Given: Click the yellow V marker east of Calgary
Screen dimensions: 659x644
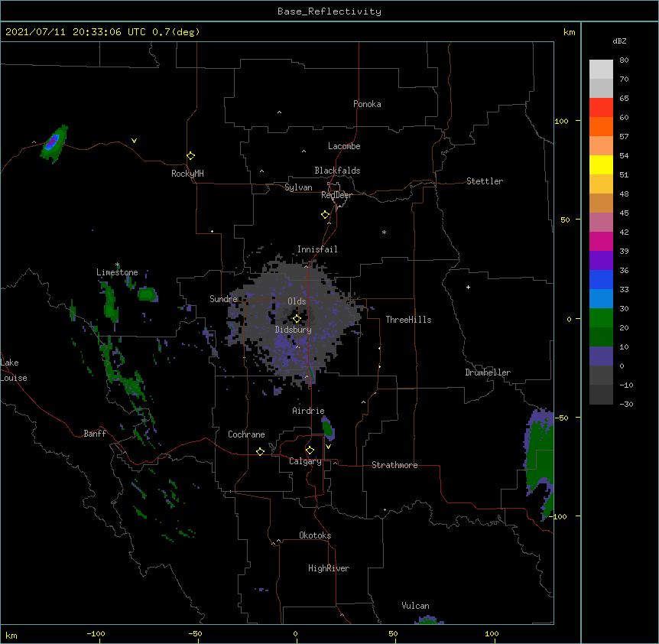Looking at the screenshot, I should click(328, 447).
